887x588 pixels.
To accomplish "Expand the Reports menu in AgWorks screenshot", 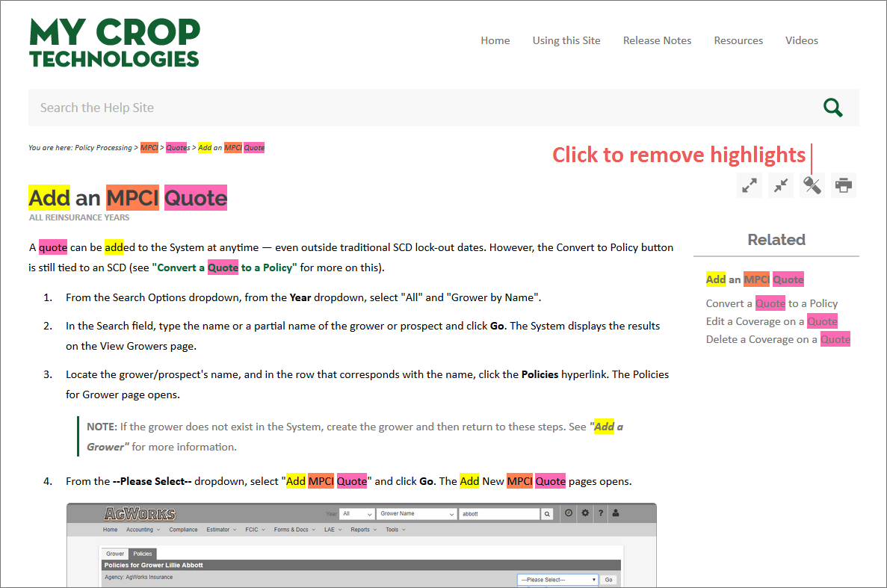I will (x=363, y=530).
